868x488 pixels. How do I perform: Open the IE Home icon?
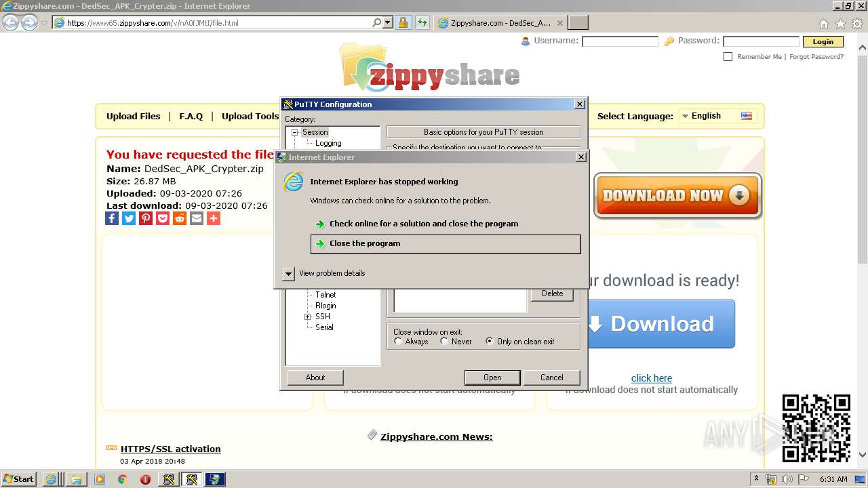[x=823, y=24]
